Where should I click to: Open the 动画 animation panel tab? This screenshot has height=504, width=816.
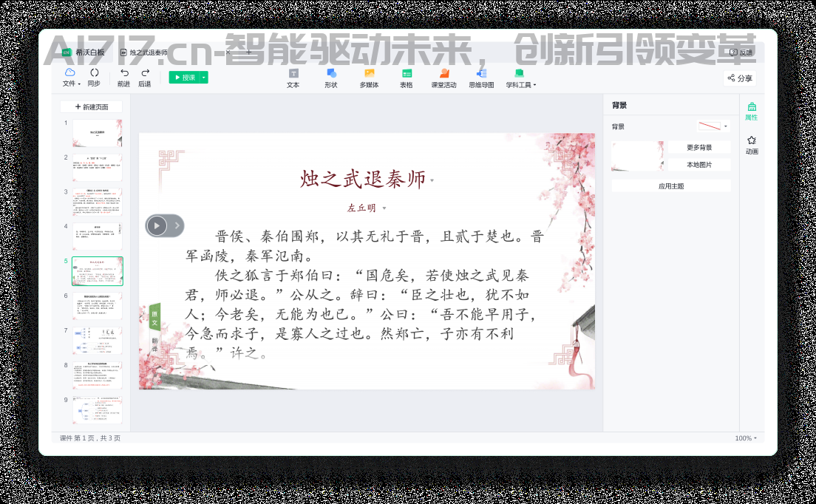coord(752,145)
